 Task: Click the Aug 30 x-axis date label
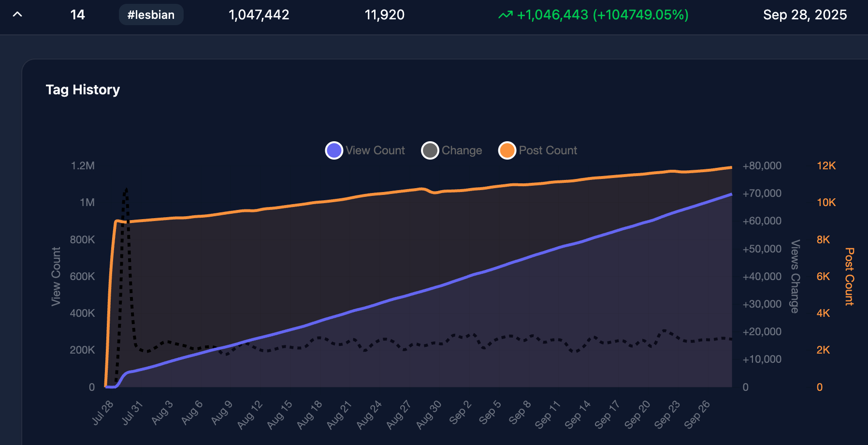(x=429, y=415)
